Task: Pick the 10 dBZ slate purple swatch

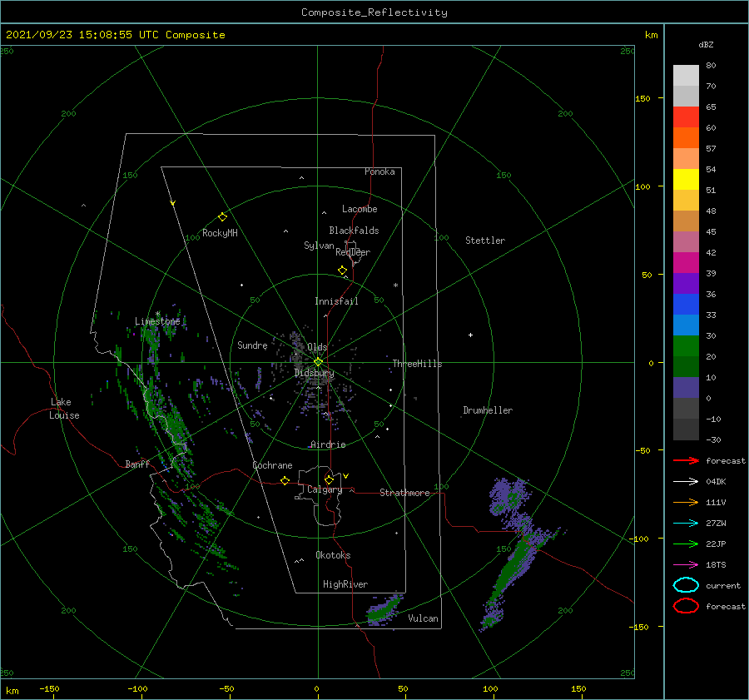Action: point(686,387)
